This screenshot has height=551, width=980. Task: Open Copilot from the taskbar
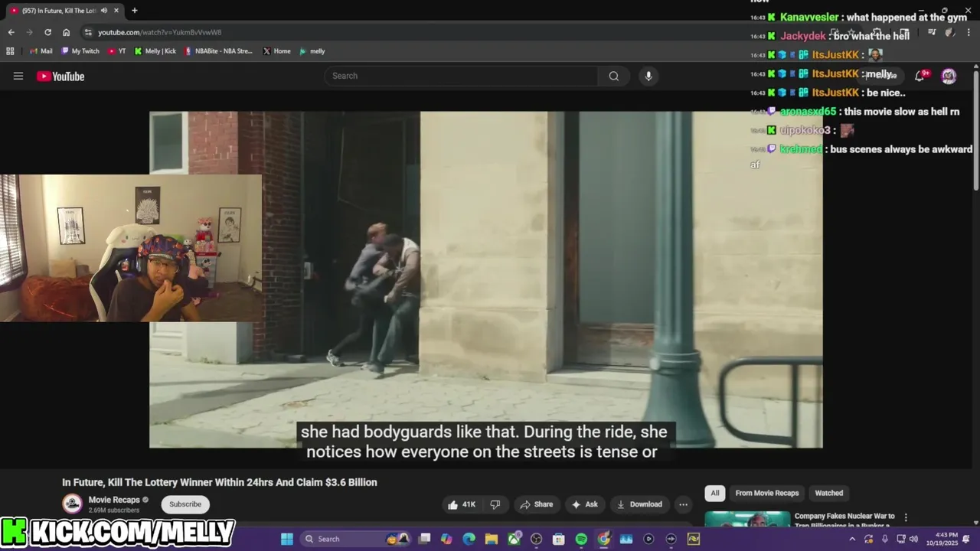447,539
